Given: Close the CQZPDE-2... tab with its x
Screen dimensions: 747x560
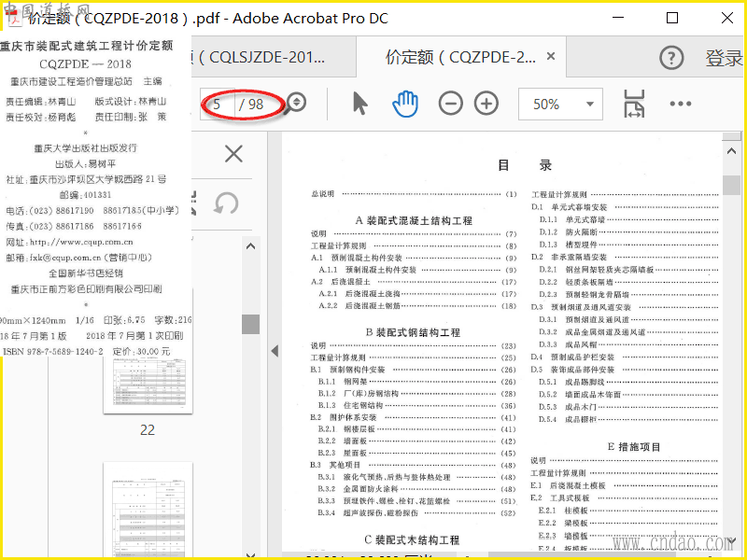Looking at the screenshot, I should coord(551,57).
